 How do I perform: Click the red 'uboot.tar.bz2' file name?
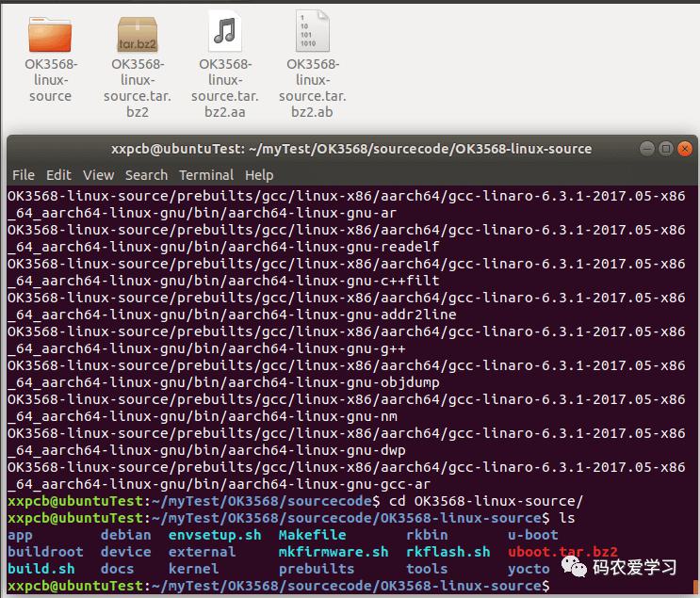562,552
